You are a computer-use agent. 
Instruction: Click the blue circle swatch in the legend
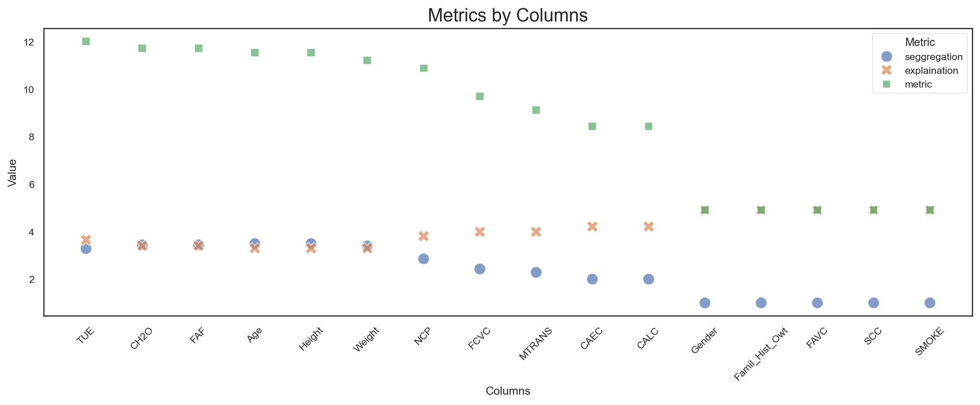click(x=886, y=57)
